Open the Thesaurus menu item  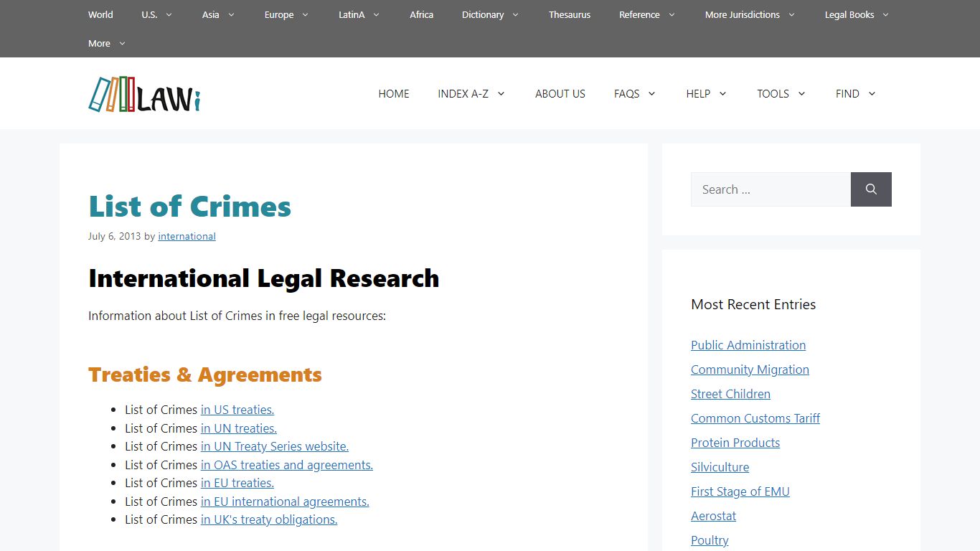coord(570,14)
